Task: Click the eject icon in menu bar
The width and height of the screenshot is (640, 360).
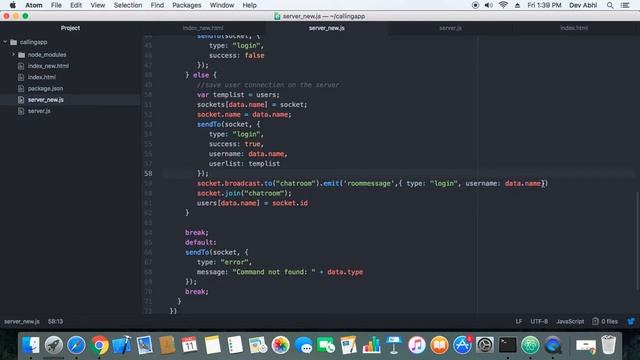Action: click(517, 5)
